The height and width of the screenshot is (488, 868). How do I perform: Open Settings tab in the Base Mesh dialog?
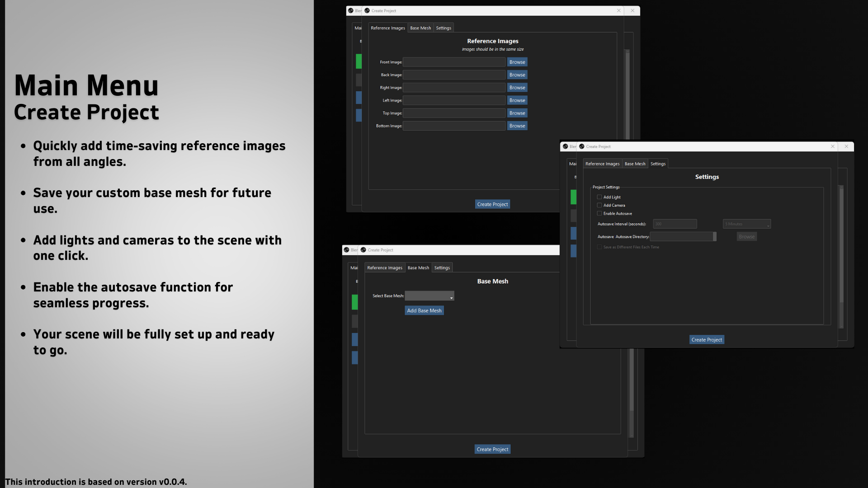(x=442, y=268)
